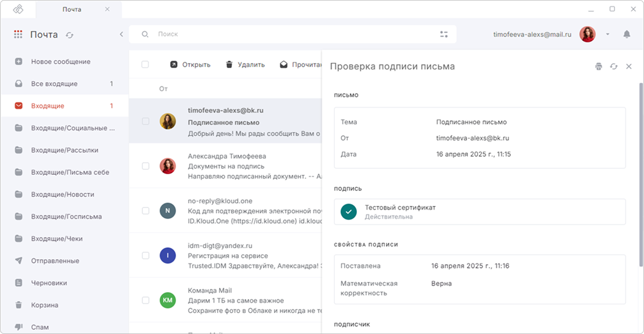644x334 pixels.
Task: Open the Подписанное письмо message
Action: [225, 121]
